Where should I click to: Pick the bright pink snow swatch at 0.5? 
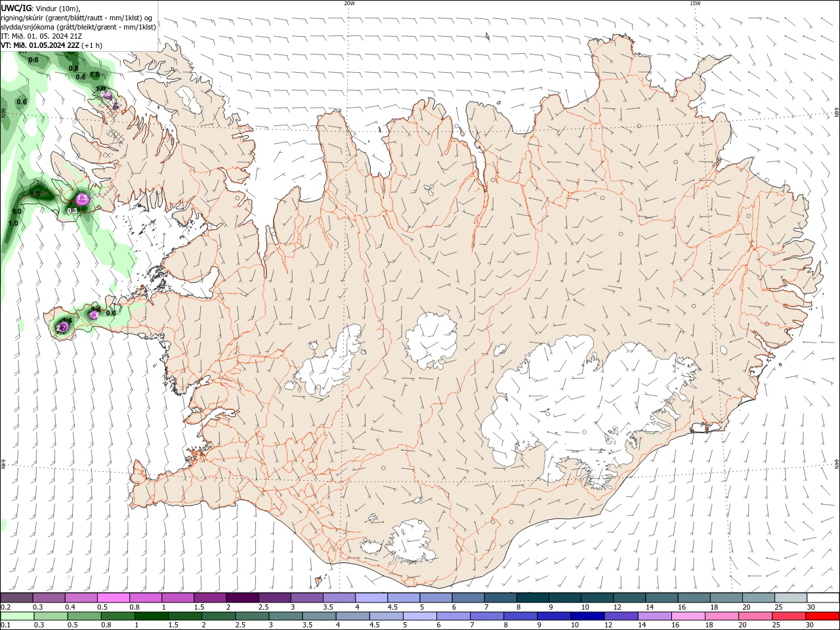tap(113, 598)
